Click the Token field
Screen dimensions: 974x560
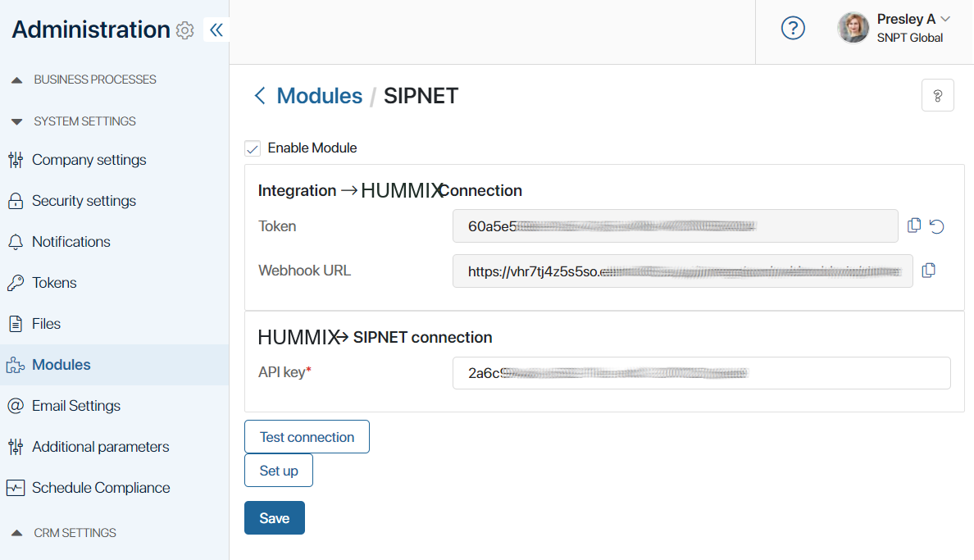coord(676,226)
